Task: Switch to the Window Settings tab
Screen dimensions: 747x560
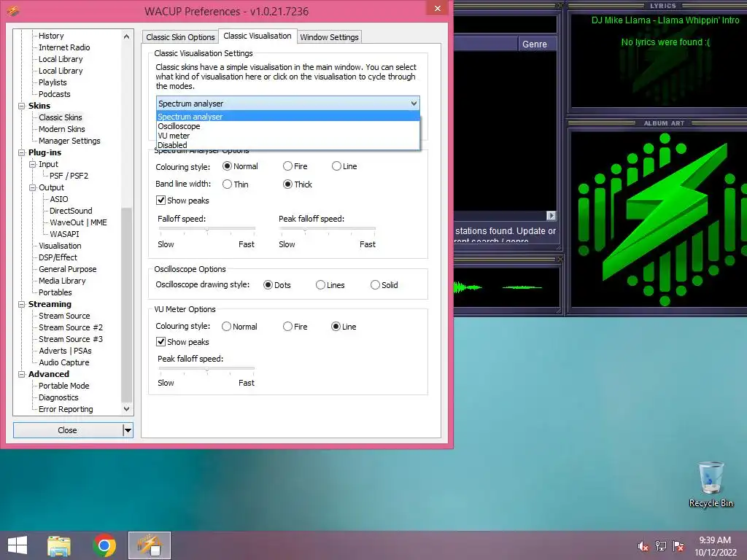Action: pos(329,37)
